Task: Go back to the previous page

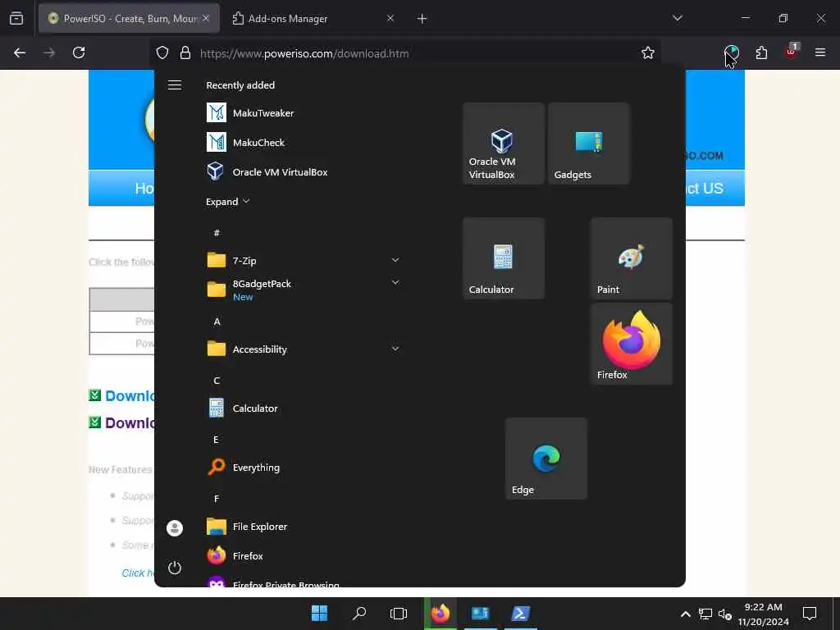Action: (x=20, y=52)
